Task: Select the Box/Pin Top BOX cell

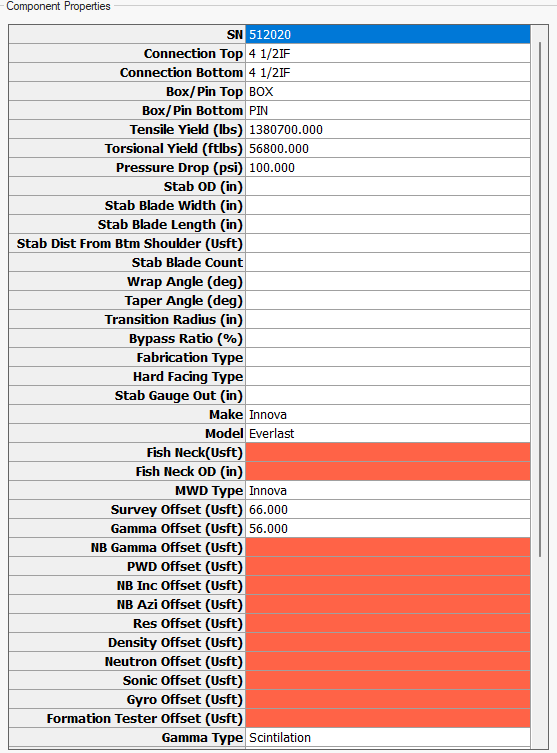Action: click(x=388, y=91)
